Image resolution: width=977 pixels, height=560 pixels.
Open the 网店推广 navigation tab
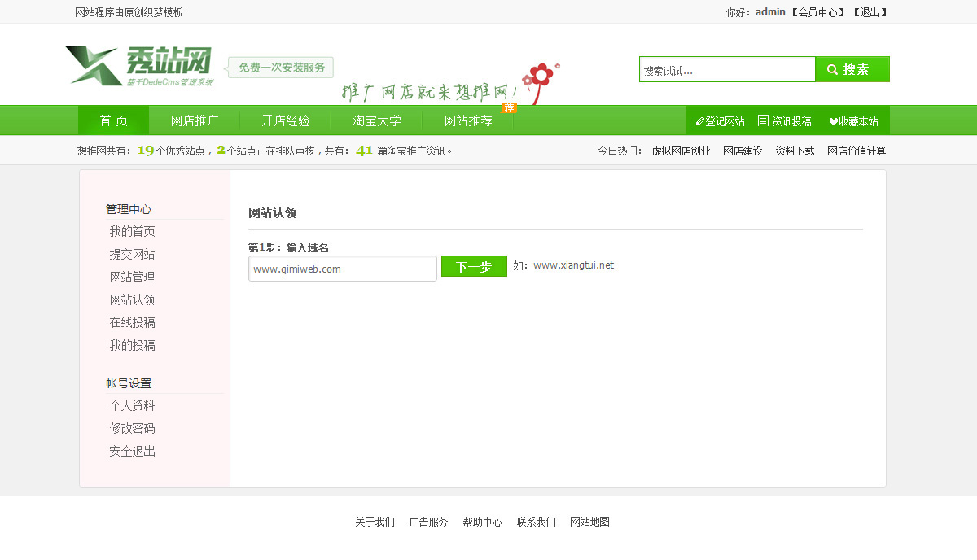(195, 120)
